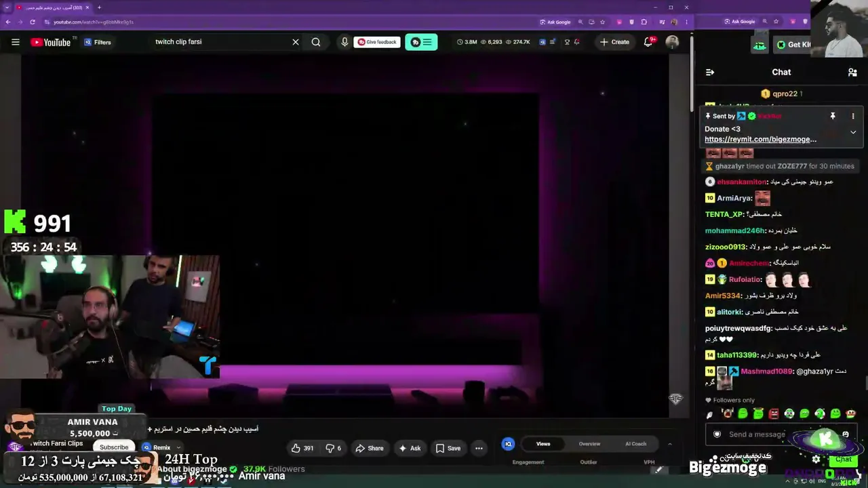Click username Mashmad1089 in chat
Screen dimensions: 868x488
click(x=766, y=371)
